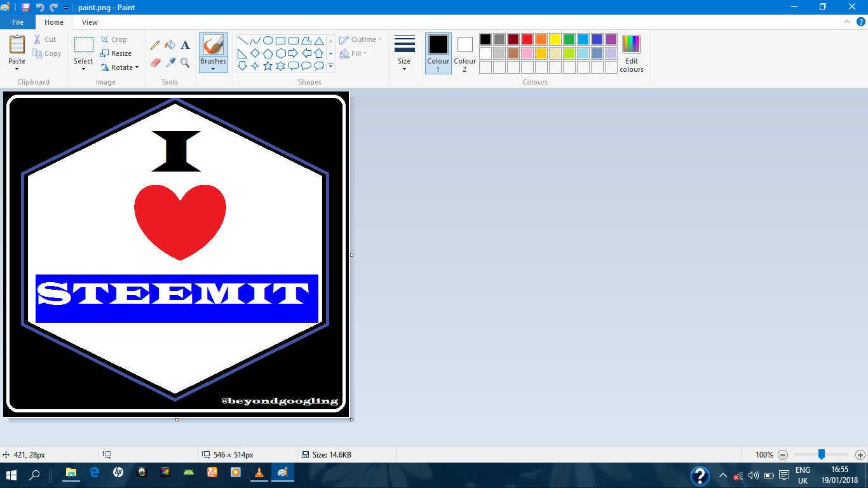Select the Colour picker eyedropper tool

[170, 62]
